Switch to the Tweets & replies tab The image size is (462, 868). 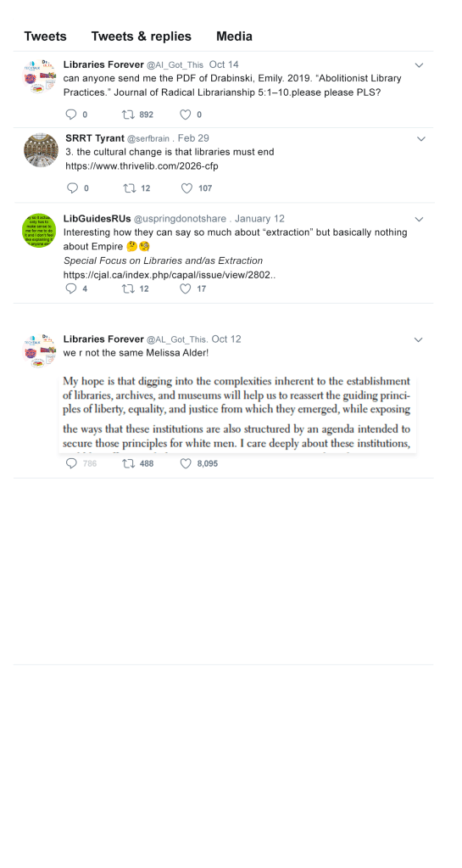[x=141, y=36]
